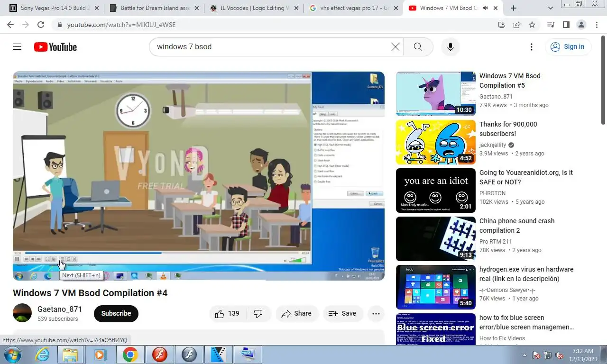Open Chrome profile avatar

[x=581, y=25]
